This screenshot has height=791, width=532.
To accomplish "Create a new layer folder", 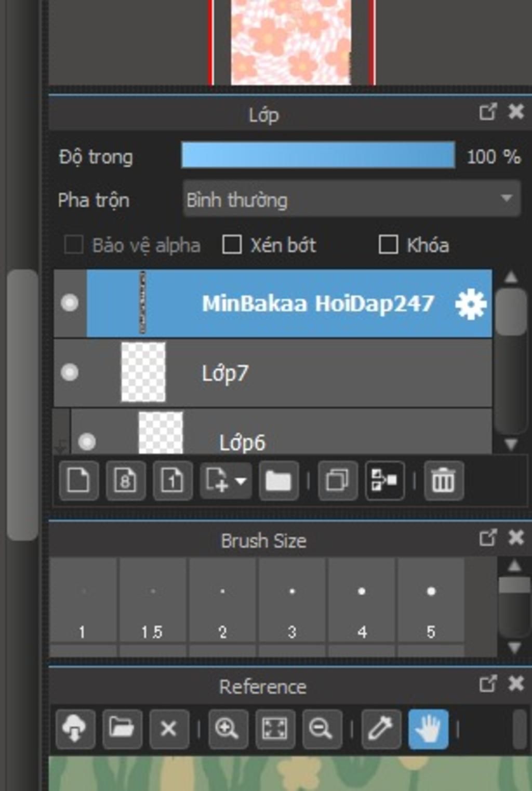I will click(x=278, y=480).
